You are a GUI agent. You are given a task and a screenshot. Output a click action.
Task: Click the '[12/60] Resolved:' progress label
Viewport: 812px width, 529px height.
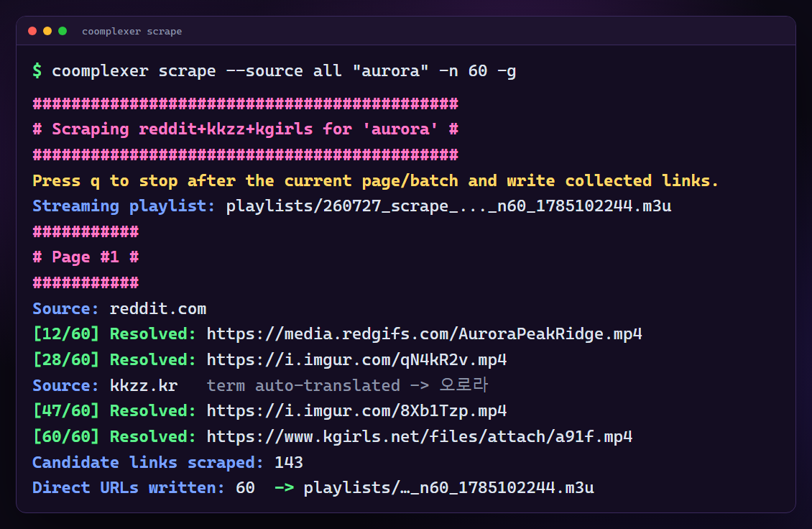(x=114, y=334)
